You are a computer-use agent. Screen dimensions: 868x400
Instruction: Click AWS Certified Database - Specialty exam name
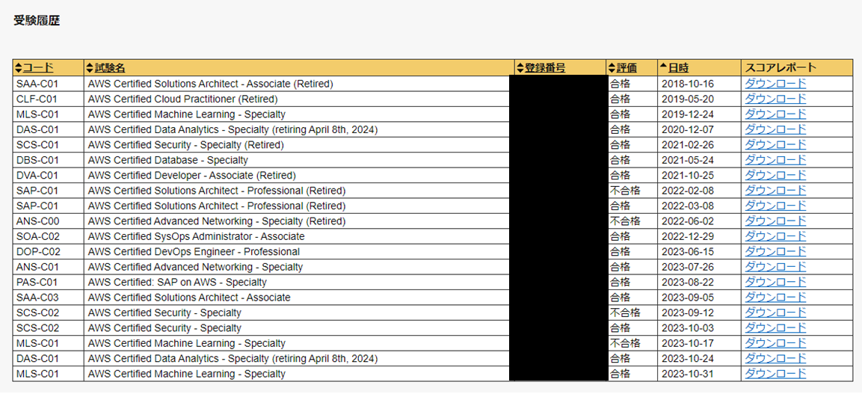click(167, 160)
